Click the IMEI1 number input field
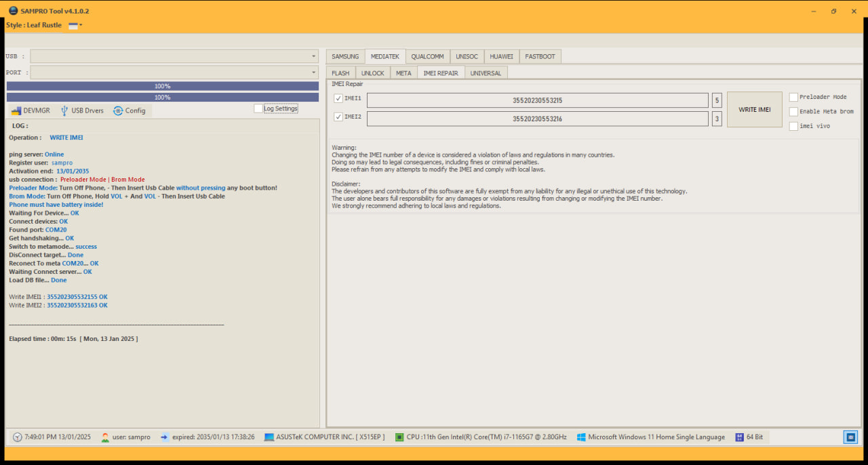This screenshot has height=465, width=868. pyautogui.click(x=538, y=100)
